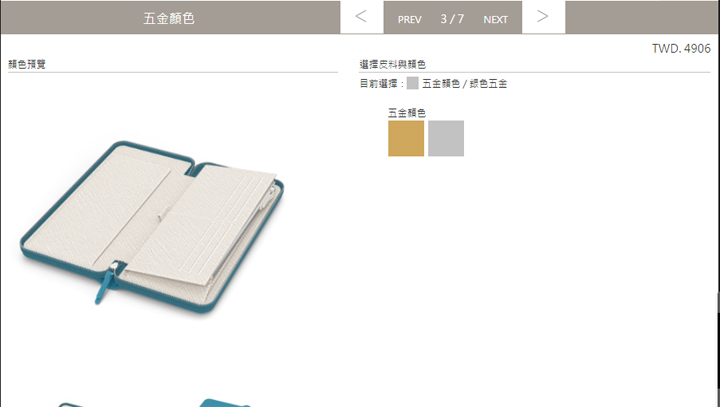Click the 選擇皮料與顏色 section heading
Viewport: 720px width, 407px height.
pos(392,64)
